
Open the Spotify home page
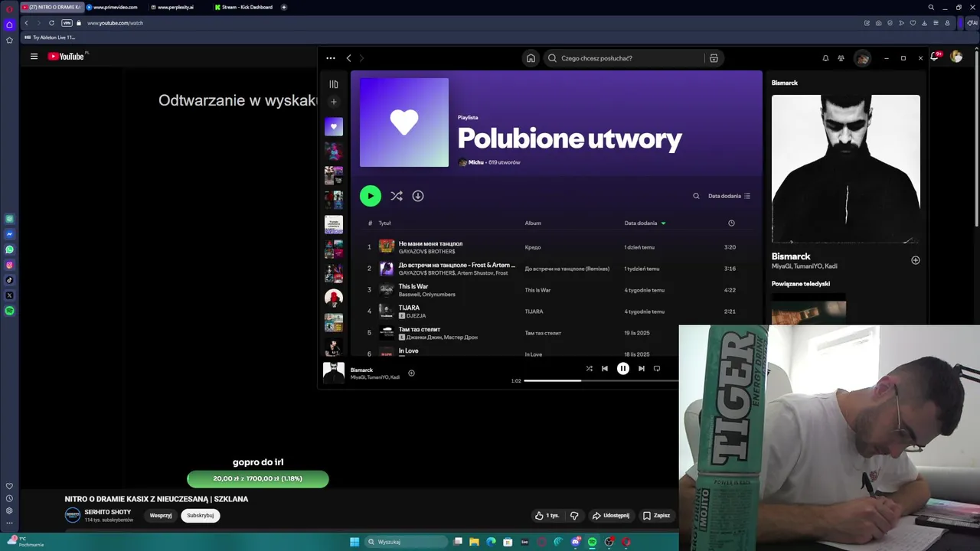(531, 58)
